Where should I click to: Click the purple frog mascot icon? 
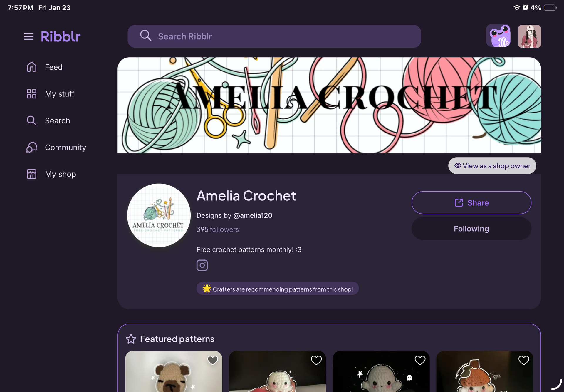[498, 36]
